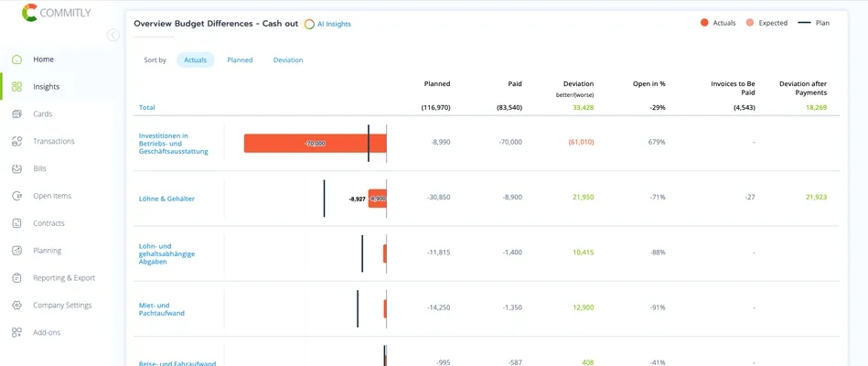Click the Paid column header
The width and height of the screenshot is (868, 366).
click(x=515, y=83)
